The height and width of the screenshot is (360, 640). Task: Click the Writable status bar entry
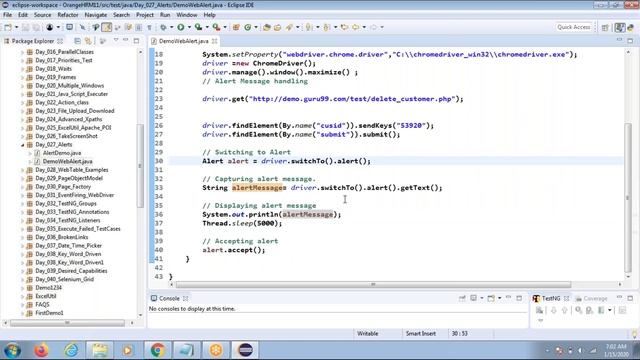367,334
